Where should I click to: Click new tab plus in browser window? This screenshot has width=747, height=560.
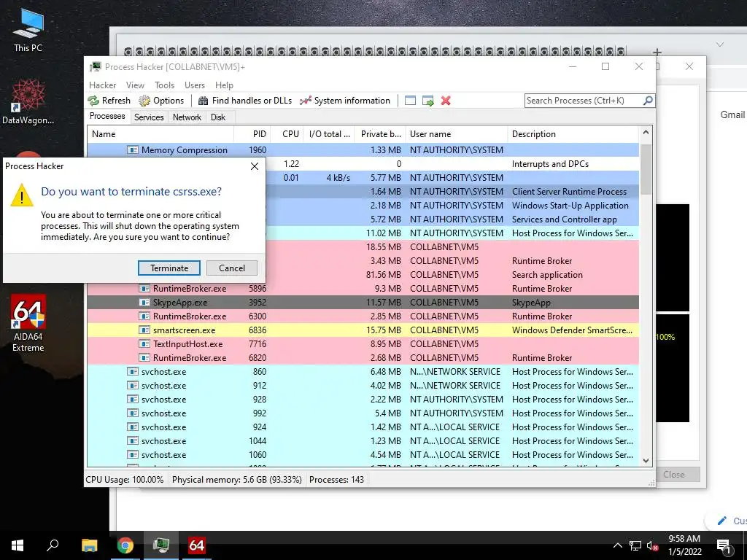tap(657, 52)
